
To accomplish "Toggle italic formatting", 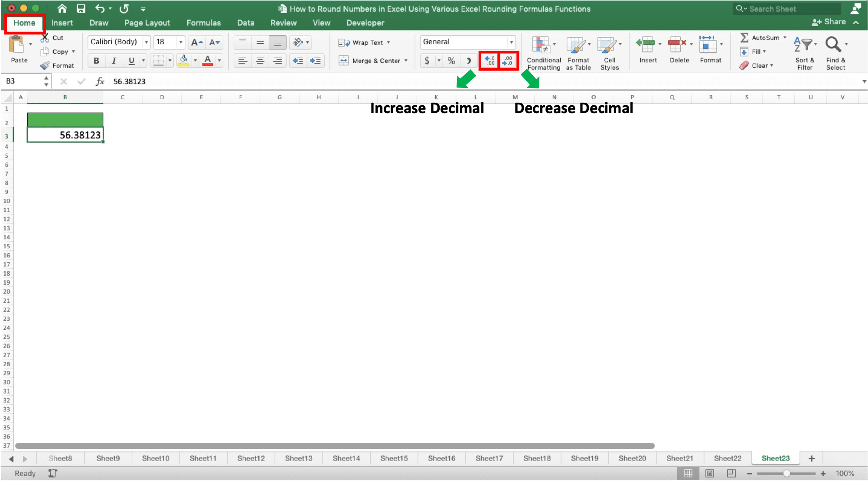I will click(114, 61).
